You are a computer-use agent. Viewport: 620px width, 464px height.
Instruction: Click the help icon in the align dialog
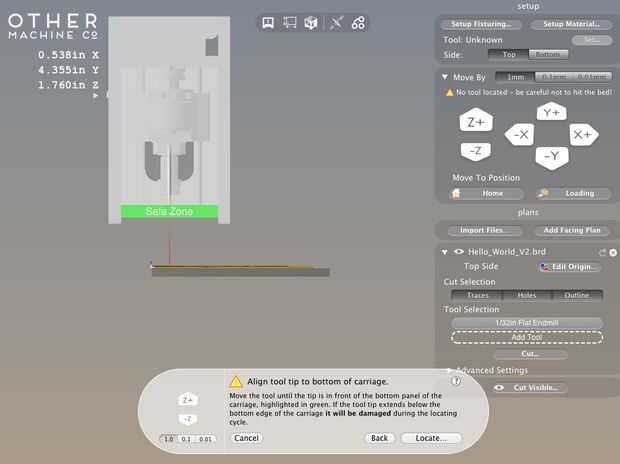click(456, 381)
